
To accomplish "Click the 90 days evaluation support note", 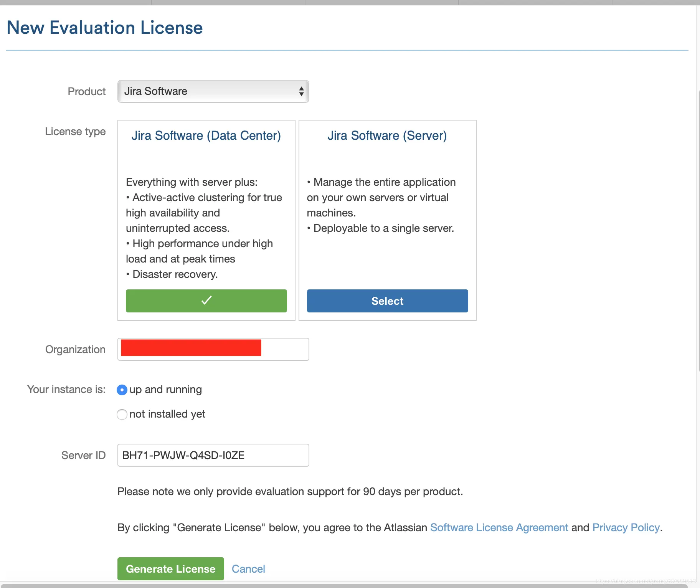I will point(290,491).
